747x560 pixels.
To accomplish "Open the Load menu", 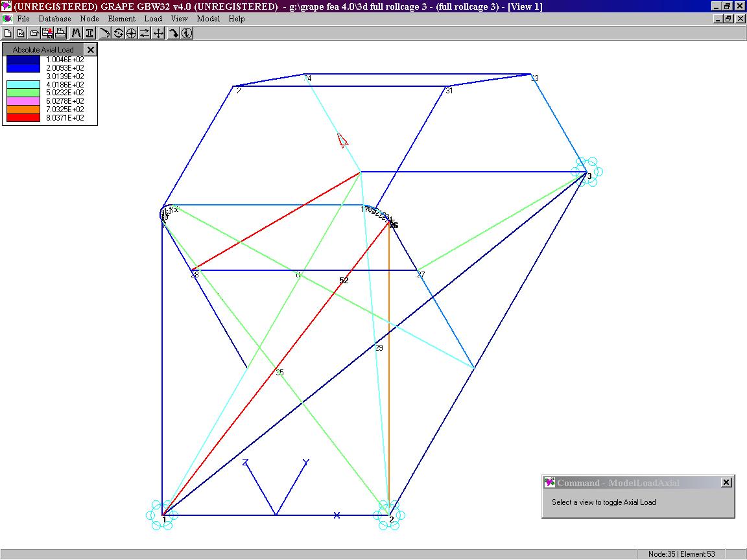I will point(153,19).
